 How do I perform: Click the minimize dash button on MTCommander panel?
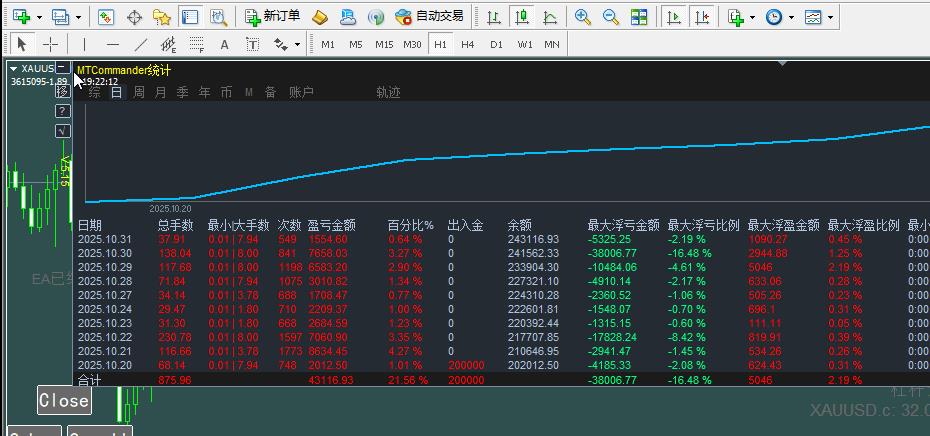click(x=62, y=68)
